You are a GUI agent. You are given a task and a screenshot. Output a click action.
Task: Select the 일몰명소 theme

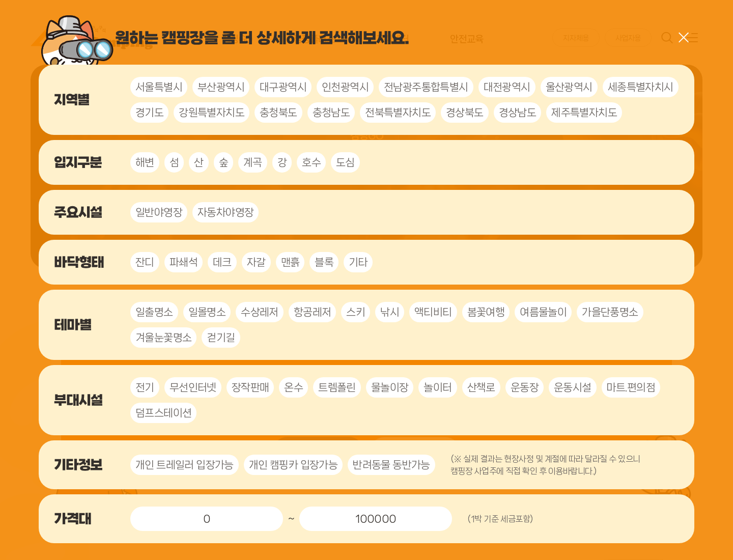tap(207, 312)
